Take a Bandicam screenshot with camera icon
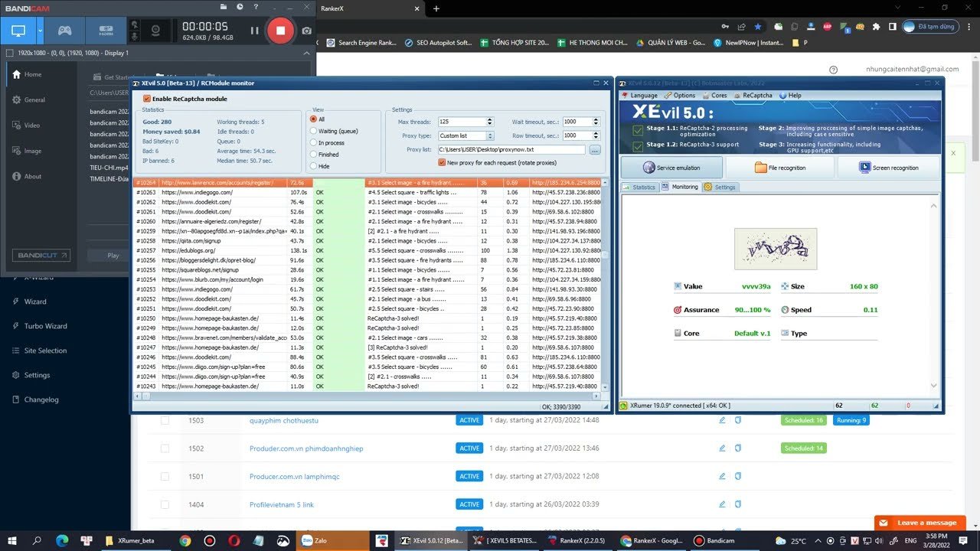980x551 pixels. point(306,31)
